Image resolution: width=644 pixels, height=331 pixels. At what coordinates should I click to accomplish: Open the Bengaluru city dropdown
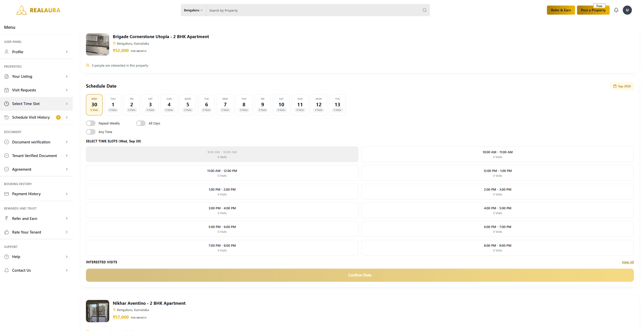[x=193, y=10]
